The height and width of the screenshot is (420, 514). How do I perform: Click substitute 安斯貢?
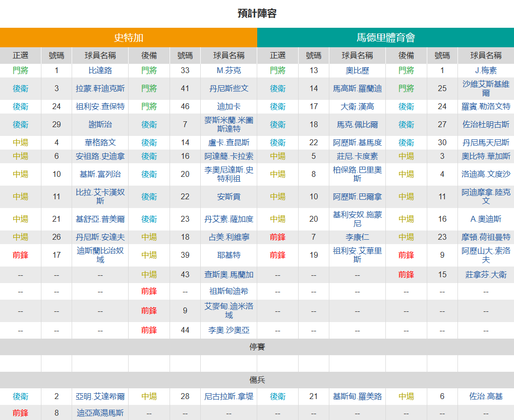(229, 197)
